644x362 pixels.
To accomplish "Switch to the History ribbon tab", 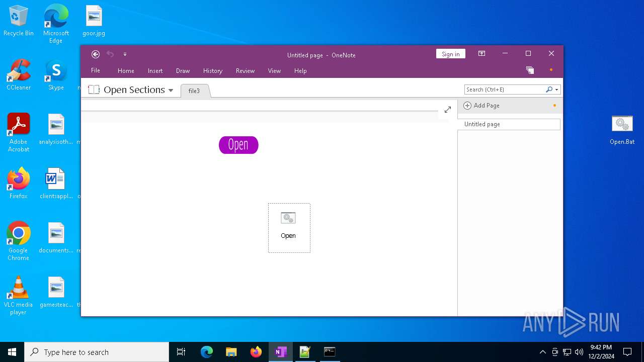I will pyautogui.click(x=213, y=71).
